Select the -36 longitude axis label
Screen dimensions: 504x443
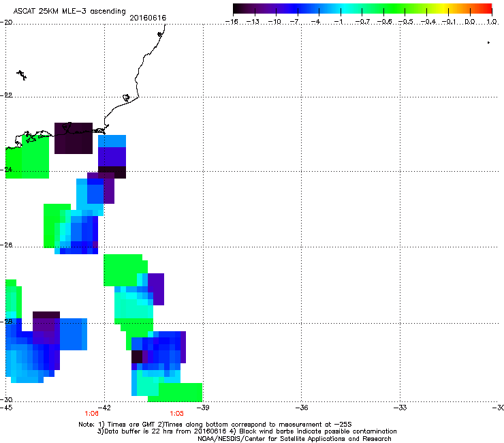tap(302, 408)
